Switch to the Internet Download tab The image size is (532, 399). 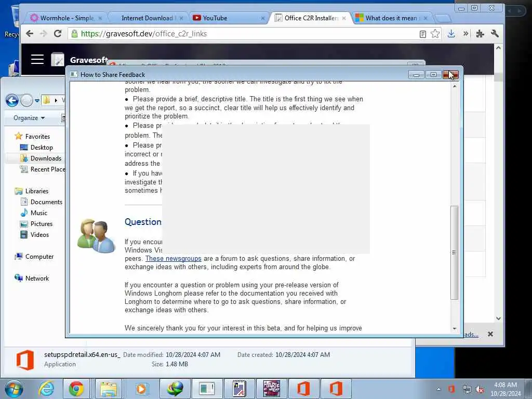(x=147, y=18)
